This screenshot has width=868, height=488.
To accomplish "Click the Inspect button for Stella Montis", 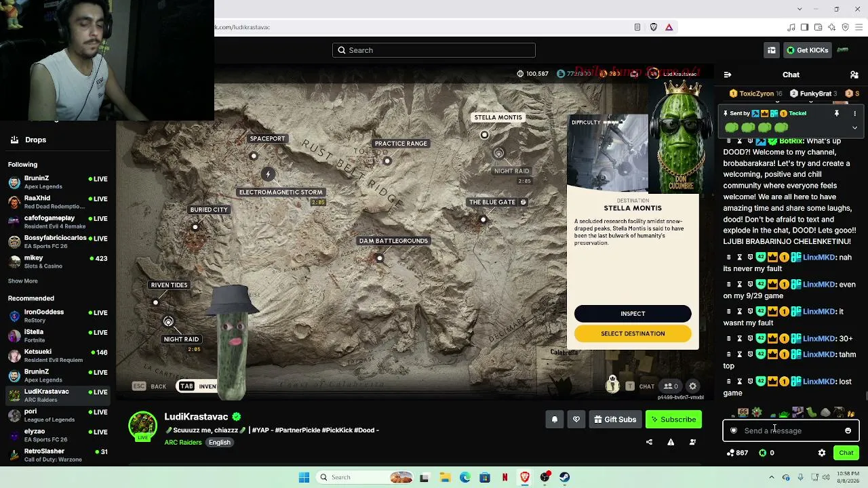I will pyautogui.click(x=633, y=313).
